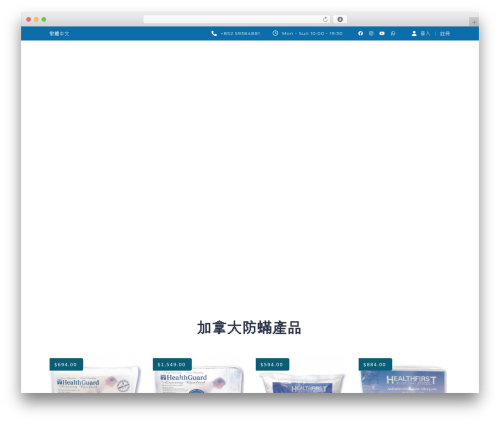Click the +852 phone number link
Viewport: 500px width, 423px height.
[240, 33]
